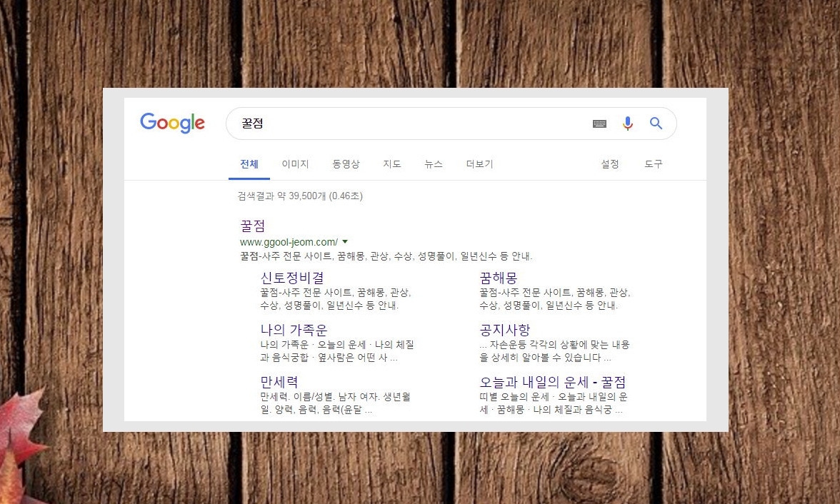
Task: Open the 만세력 sitelink
Action: coord(279,382)
